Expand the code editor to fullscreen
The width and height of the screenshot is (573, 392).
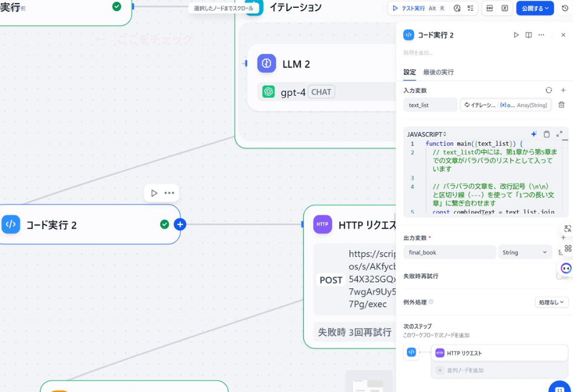coord(559,134)
